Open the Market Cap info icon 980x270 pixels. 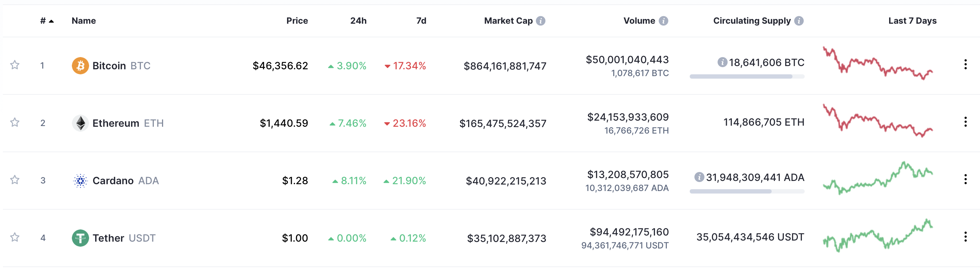tap(541, 21)
